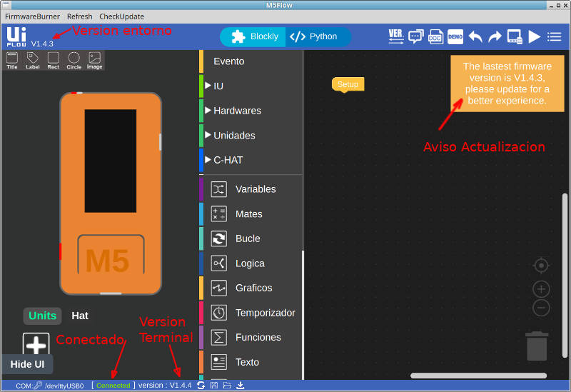Open the Funciones block category
This screenshot has height=392, width=571.
[251, 337]
